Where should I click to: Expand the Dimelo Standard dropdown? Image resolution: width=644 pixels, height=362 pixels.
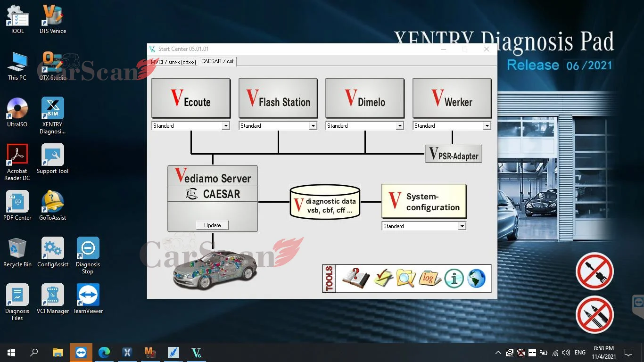400,126
